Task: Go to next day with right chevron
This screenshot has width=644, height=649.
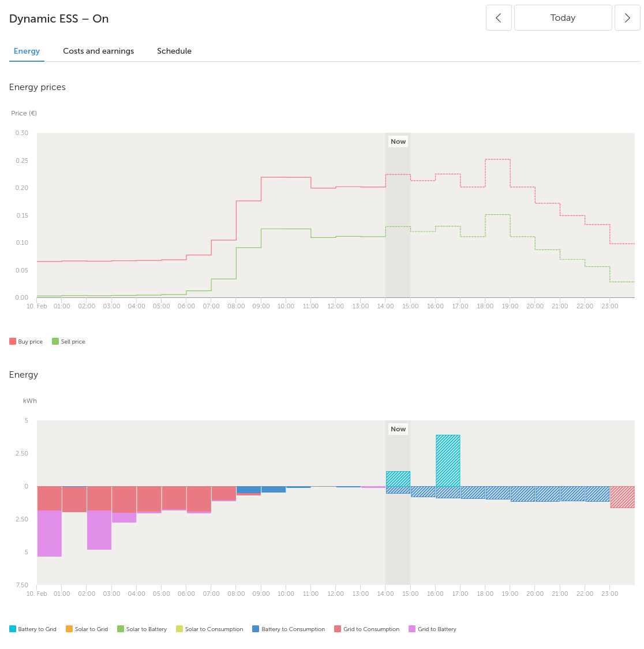Action: pyautogui.click(x=627, y=18)
